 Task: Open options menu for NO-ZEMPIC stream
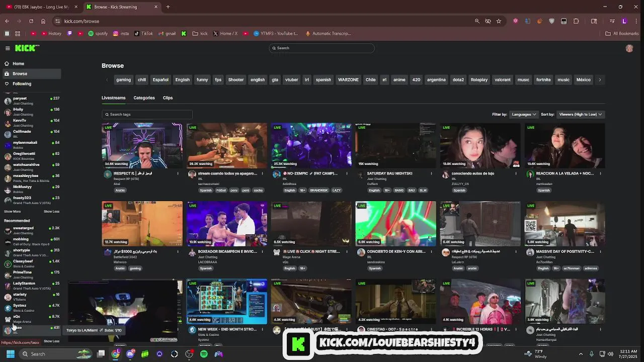347,173
